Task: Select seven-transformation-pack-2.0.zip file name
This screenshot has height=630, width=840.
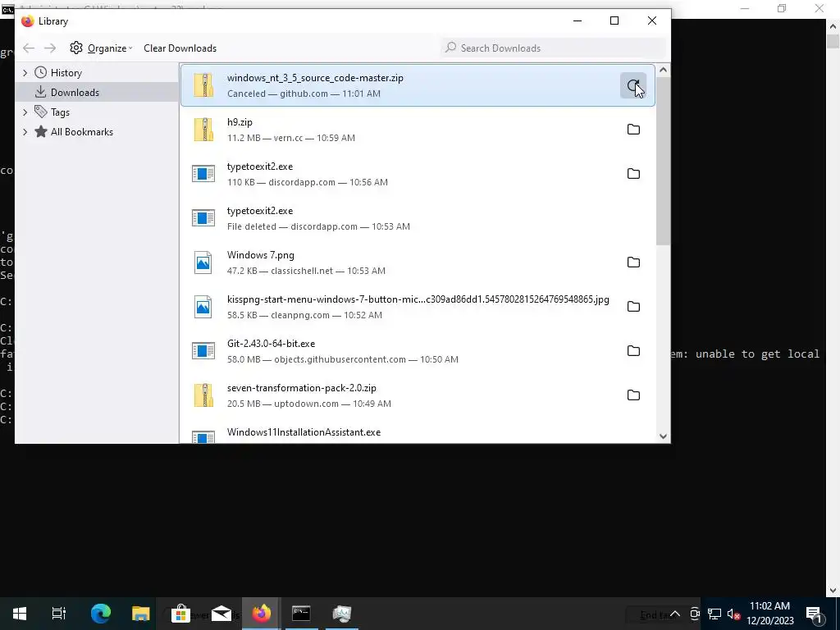Action: pyautogui.click(x=302, y=388)
